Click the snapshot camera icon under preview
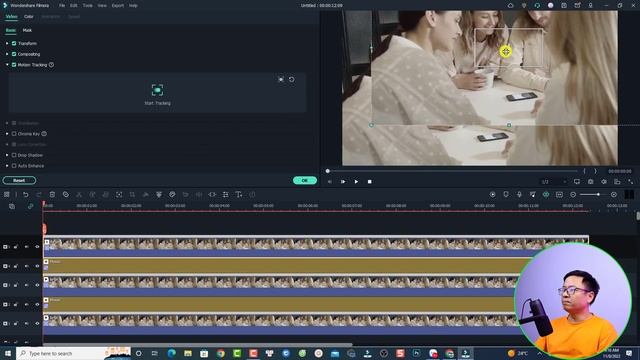Viewport: 640px width, 360px height. tap(591, 182)
